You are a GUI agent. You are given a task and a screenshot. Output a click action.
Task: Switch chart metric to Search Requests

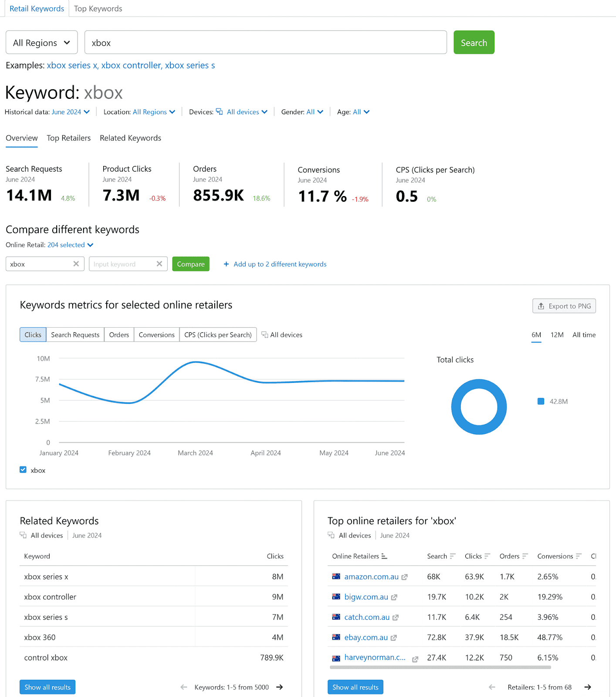(75, 335)
